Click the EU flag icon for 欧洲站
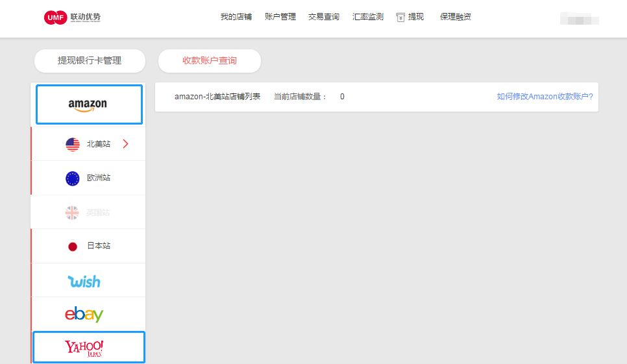This screenshot has width=627, height=364. pos(73,178)
